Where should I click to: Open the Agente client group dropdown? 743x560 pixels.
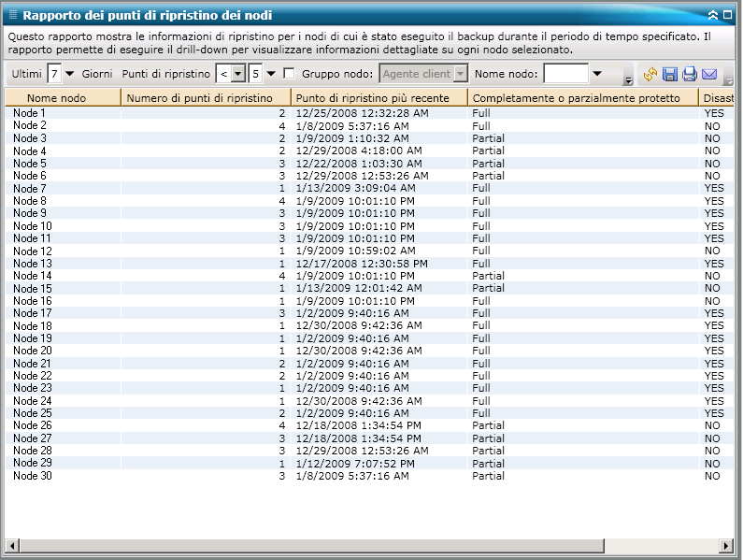(x=460, y=74)
